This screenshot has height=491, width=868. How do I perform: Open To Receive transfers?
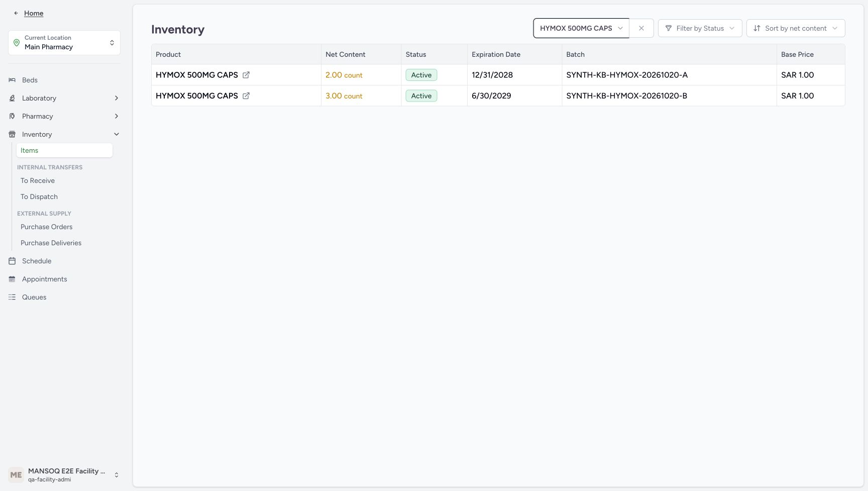click(x=38, y=180)
